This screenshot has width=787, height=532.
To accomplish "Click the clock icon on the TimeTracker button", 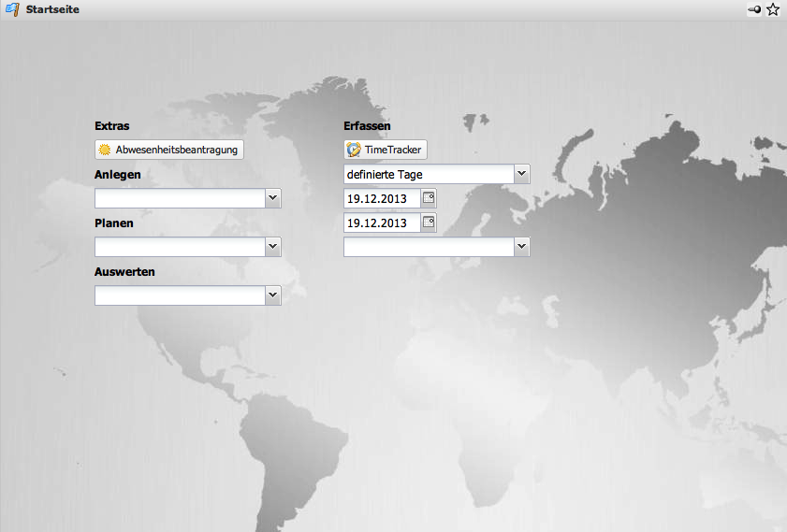I will [354, 150].
